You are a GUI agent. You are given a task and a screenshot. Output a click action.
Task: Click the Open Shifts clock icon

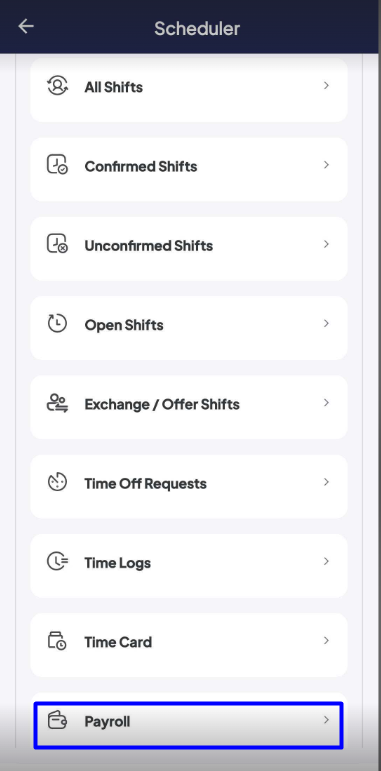click(x=58, y=324)
